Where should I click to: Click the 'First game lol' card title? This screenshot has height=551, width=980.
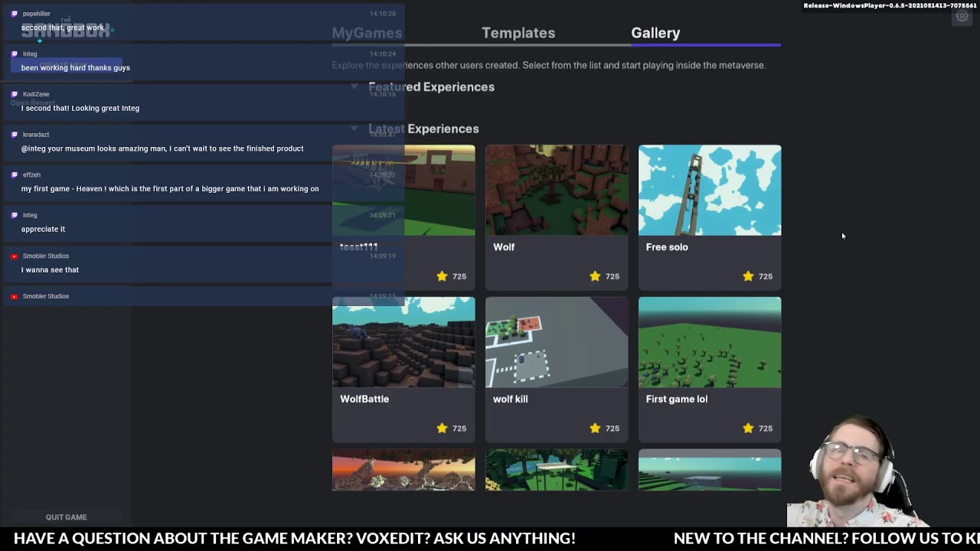(x=677, y=399)
